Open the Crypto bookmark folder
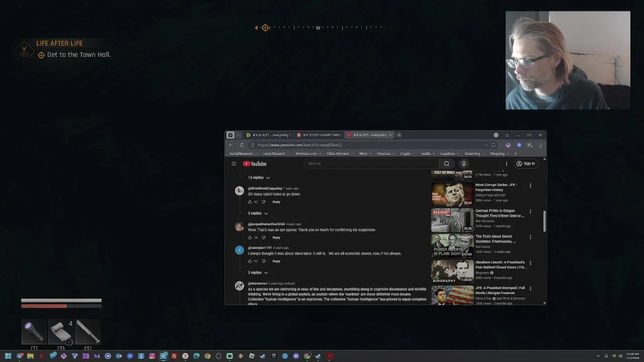This screenshot has height=362, width=644. [407, 153]
